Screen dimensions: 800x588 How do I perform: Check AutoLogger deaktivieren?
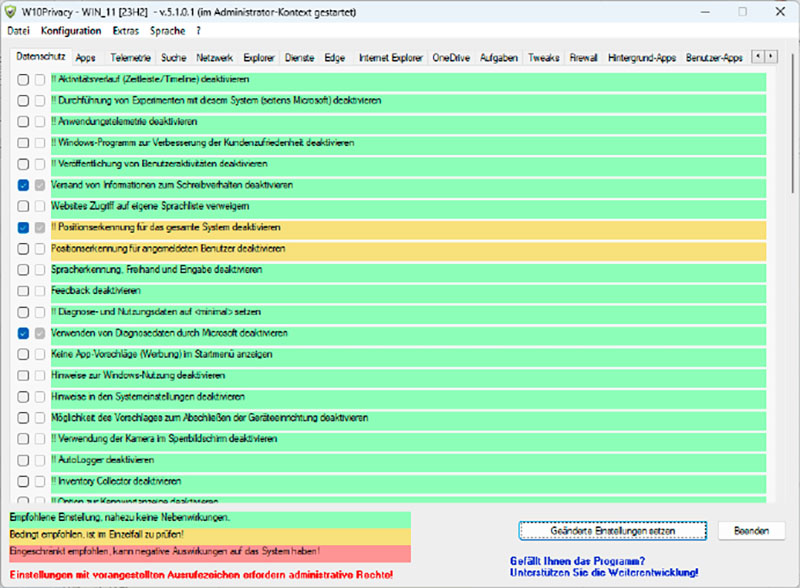23,460
